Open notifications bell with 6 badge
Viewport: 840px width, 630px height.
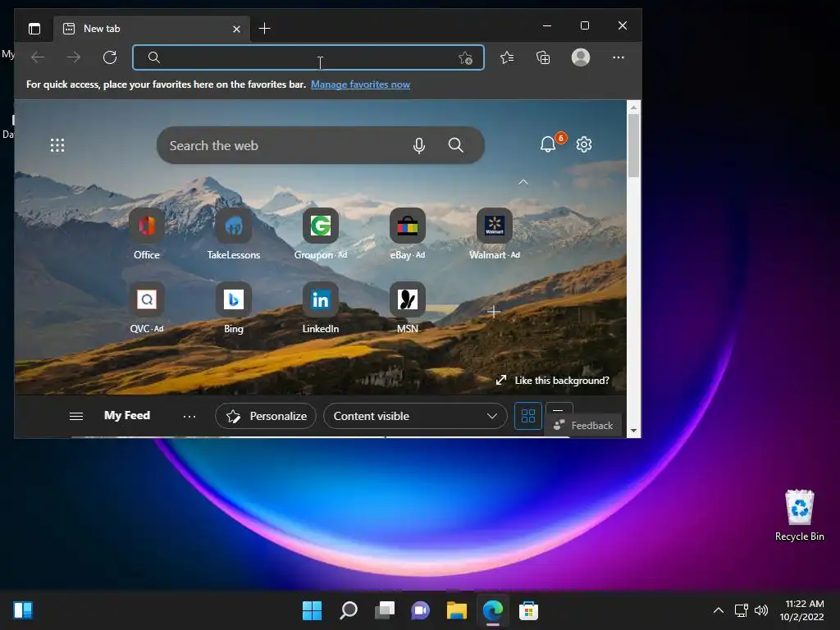point(548,144)
